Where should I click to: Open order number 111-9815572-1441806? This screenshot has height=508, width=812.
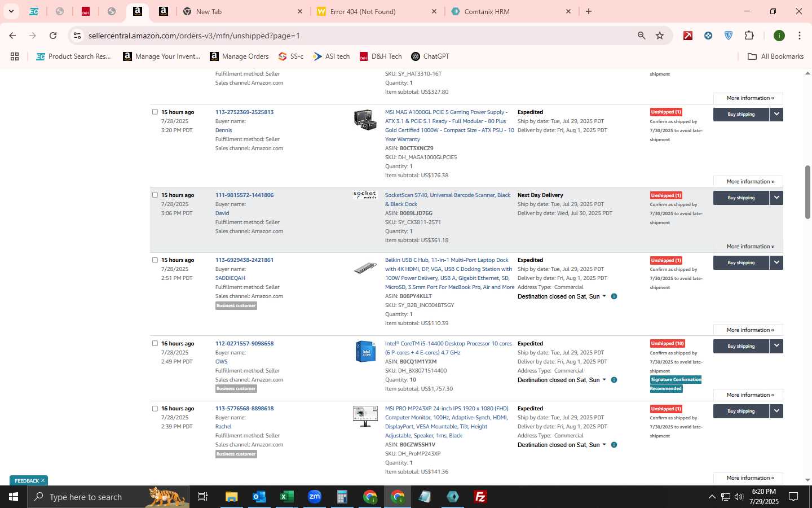click(x=244, y=195)
